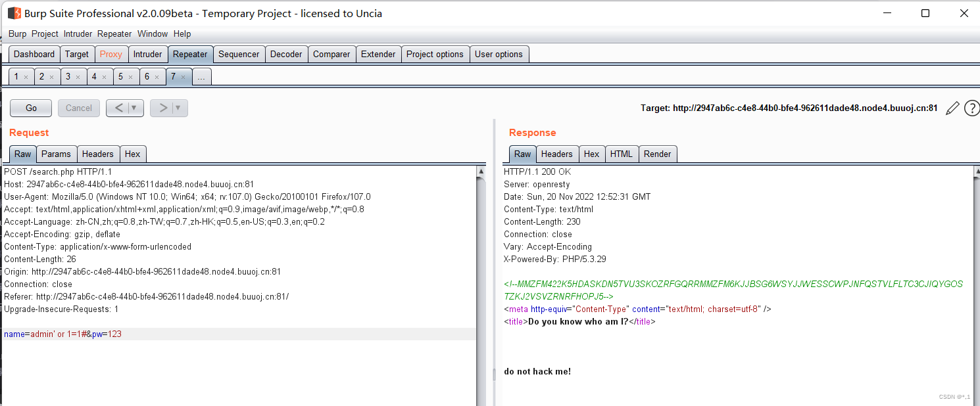Screen dimensions: 980x406
Task: Open history dropdown next to back arrow
Action: (135, 108)
